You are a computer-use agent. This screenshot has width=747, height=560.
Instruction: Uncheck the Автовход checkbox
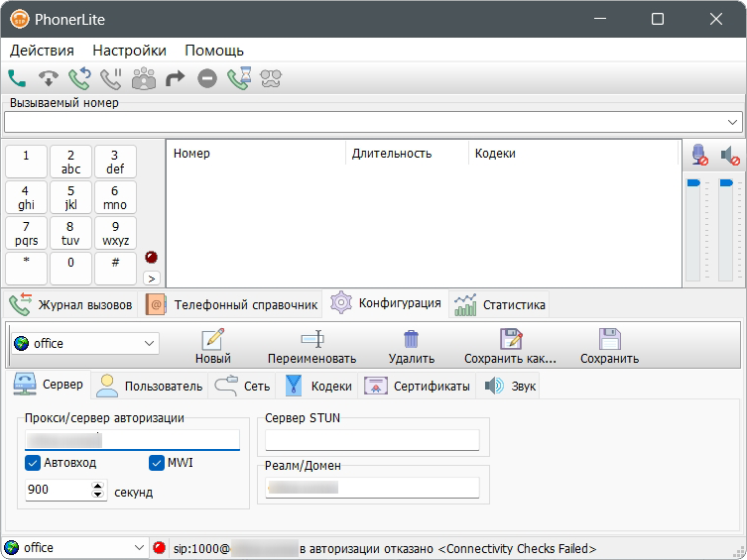point(33,463)
